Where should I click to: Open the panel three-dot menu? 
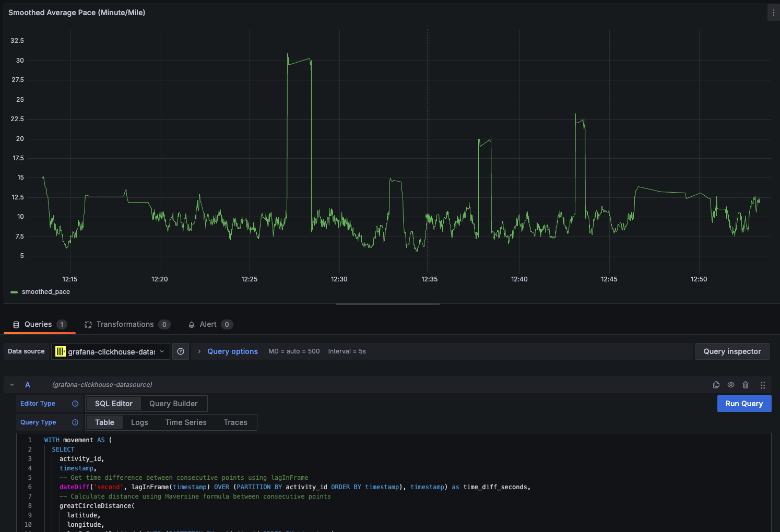(773, 13)
